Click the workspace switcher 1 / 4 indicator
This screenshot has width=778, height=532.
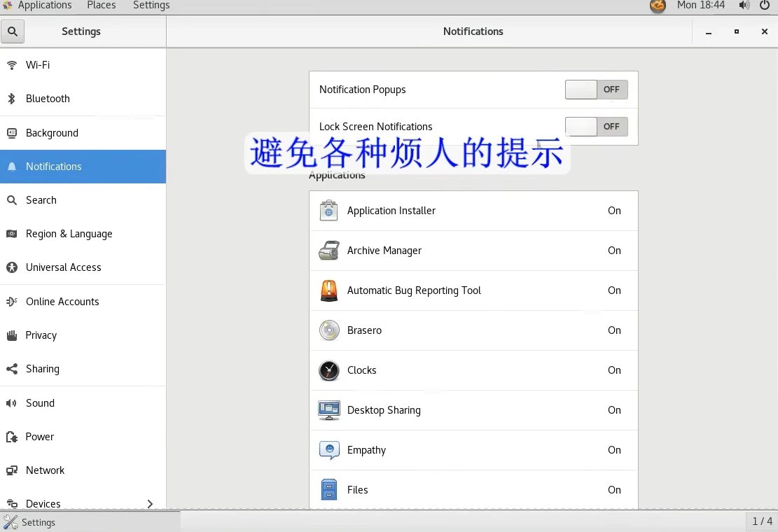[762, 521]
